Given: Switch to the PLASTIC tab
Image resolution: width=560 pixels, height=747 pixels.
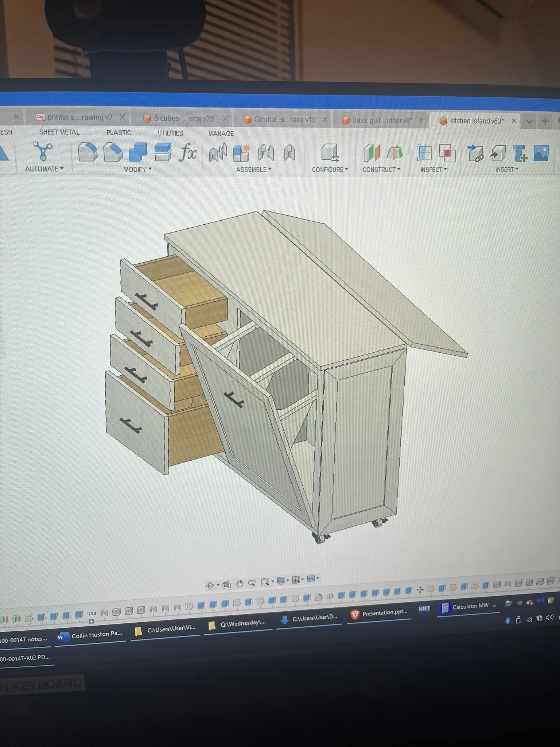Looking at the screenshot, I should click(x=118, y=133).
